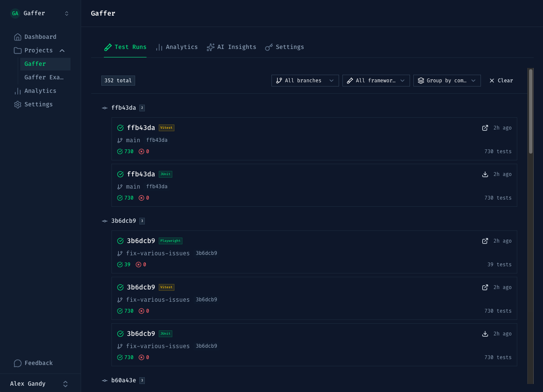Open the All branches filter dropdown

[x=305, y=80]
